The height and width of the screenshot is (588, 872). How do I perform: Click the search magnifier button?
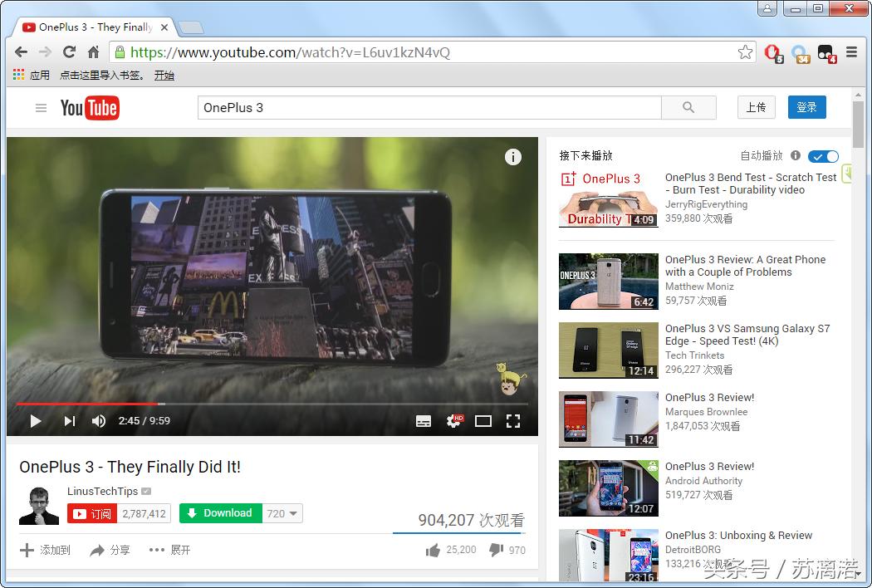click(x=688, y=108)
